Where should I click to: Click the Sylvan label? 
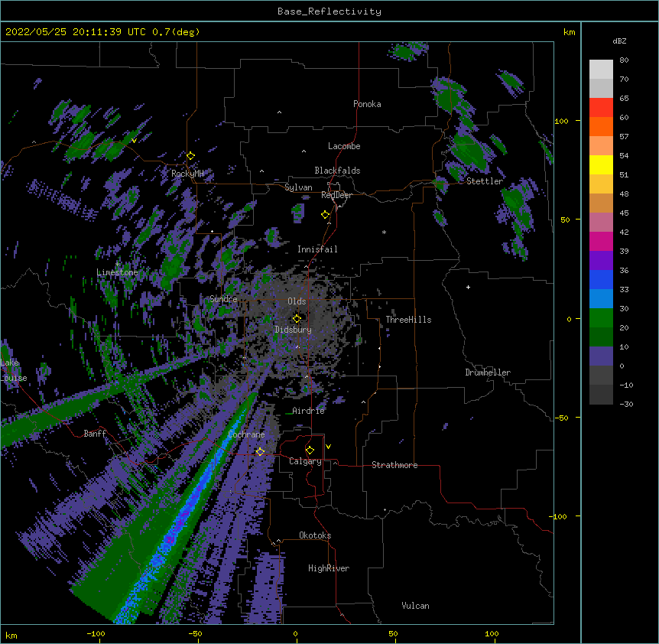(x=298, y=187)
